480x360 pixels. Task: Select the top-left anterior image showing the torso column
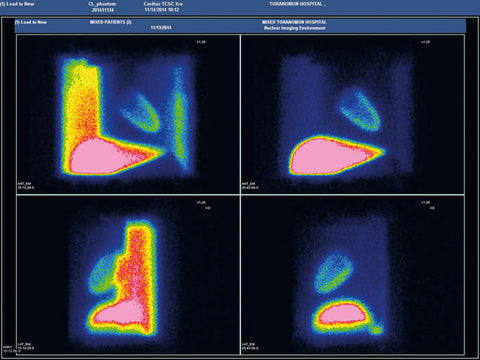(x=128, y=114)
